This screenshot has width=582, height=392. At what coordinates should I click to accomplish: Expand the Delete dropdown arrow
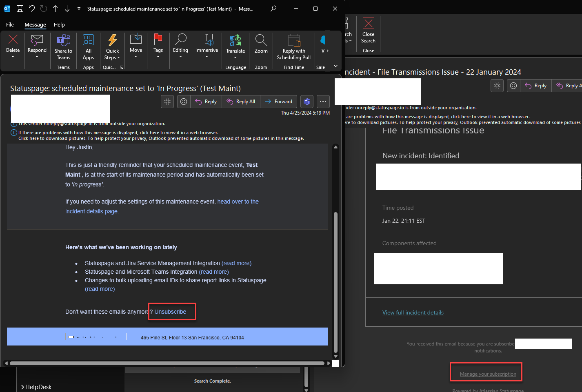coord(13,57)
